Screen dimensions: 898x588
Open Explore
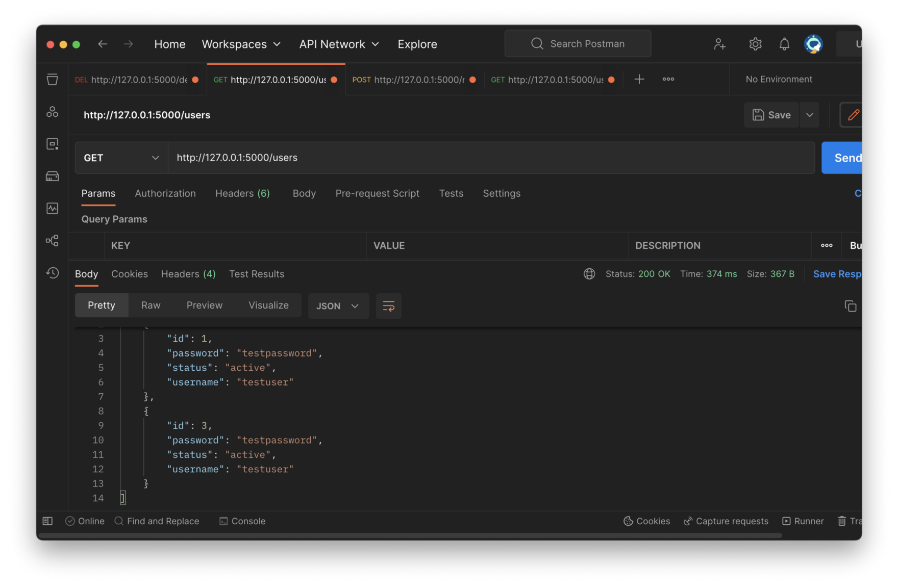pos(417,44)
